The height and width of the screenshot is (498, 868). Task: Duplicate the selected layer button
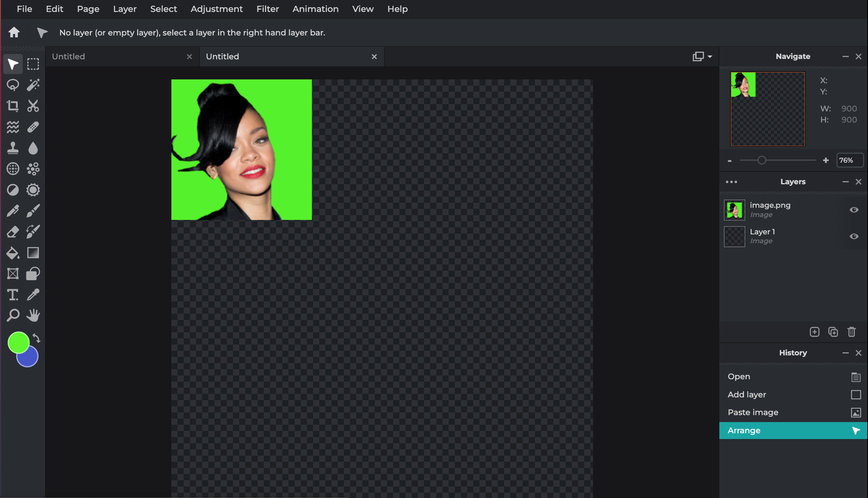[x=833, y=332]
